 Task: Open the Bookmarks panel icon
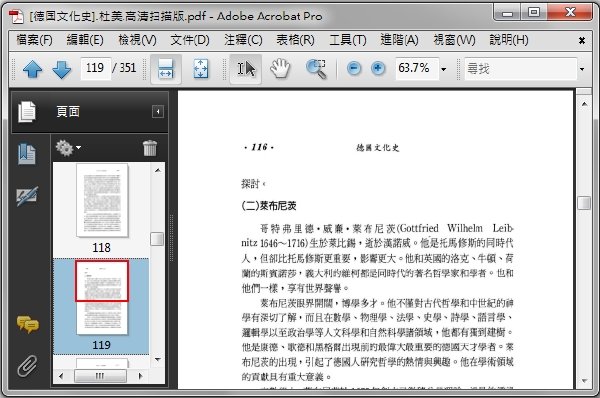[x=27, y=154]
